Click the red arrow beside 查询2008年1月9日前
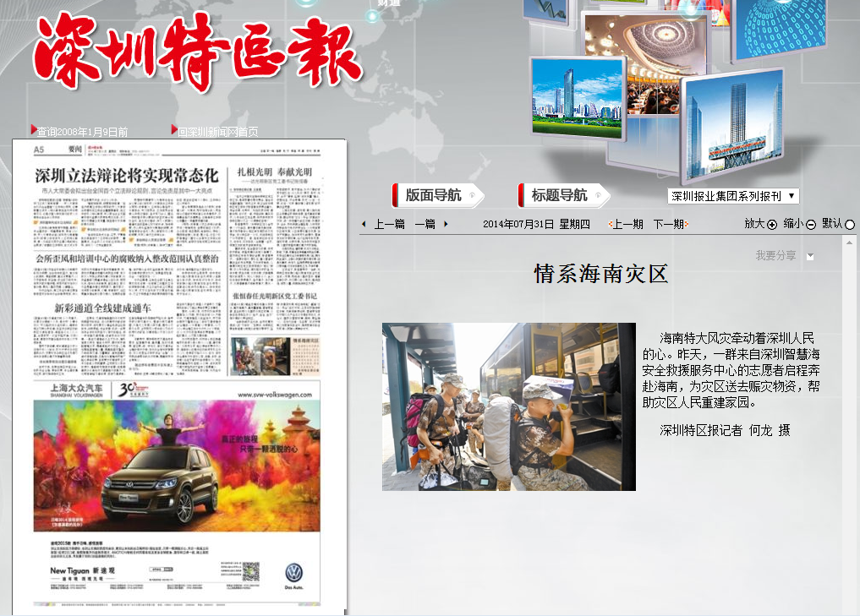Screen dimensions: 860x616 click(34, 130)
